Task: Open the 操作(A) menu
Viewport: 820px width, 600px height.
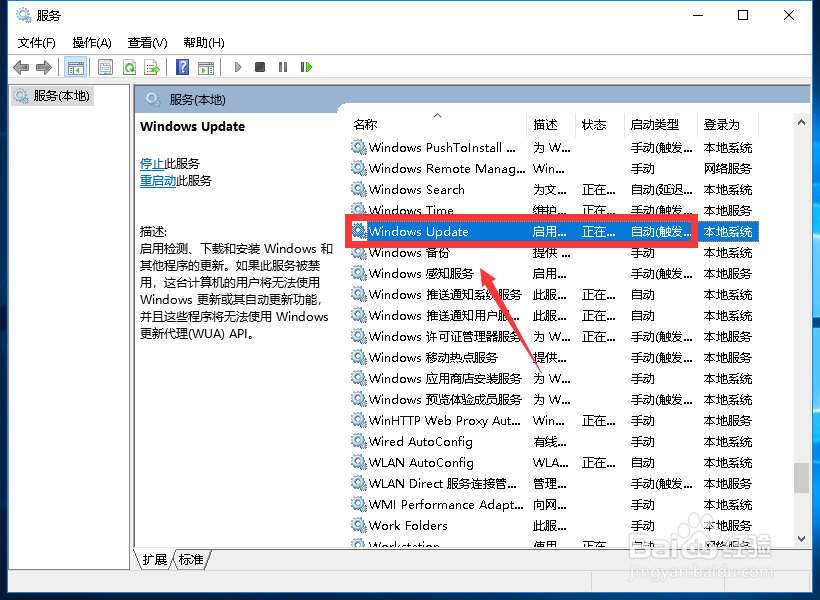Action: (92, 42)
